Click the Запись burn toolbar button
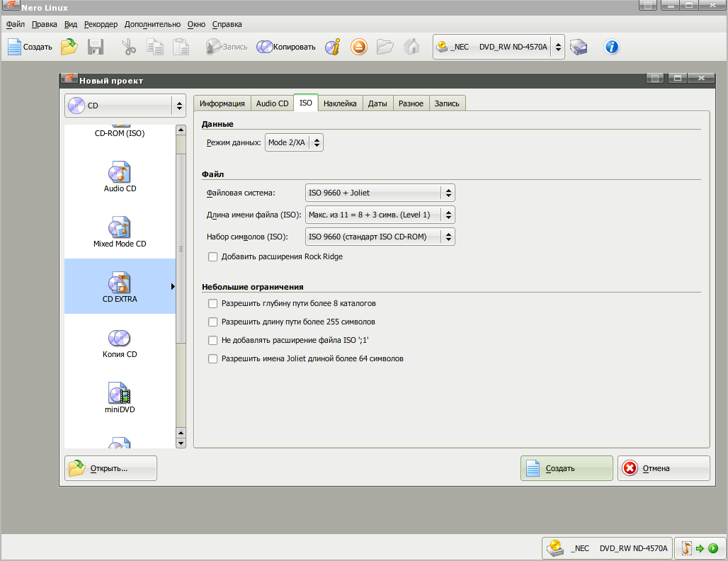 click(x=227, y=47)
